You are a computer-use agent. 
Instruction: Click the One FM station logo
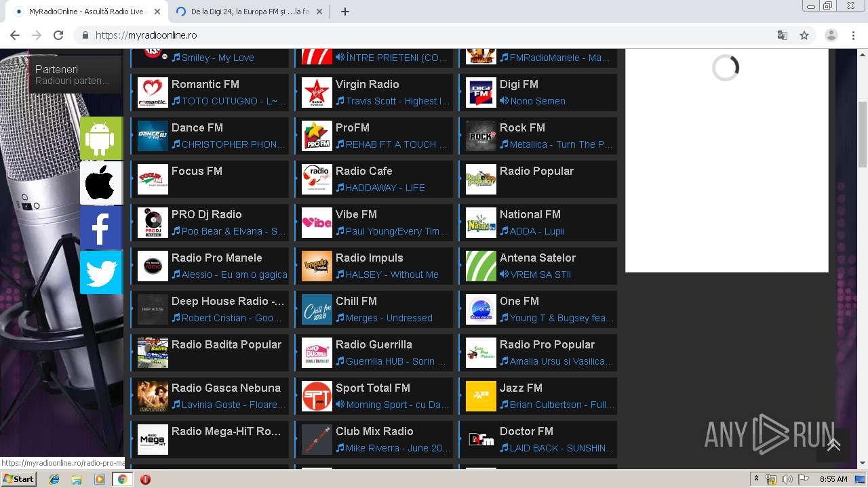(x=481, y=310)
